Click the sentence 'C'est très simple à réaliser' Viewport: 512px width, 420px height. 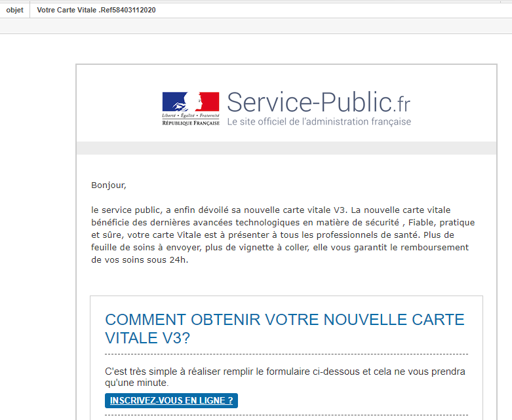click(x=285, y=377)
